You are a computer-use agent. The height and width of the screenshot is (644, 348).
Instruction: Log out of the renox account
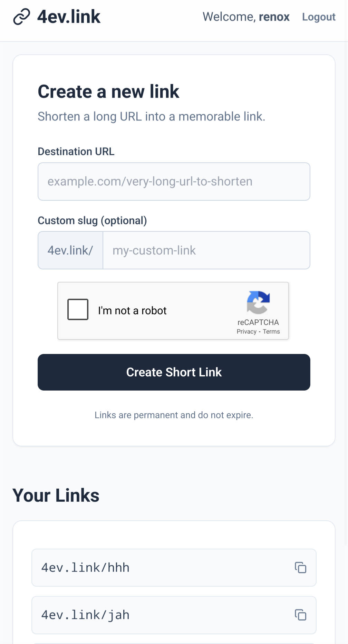point(318,17)
